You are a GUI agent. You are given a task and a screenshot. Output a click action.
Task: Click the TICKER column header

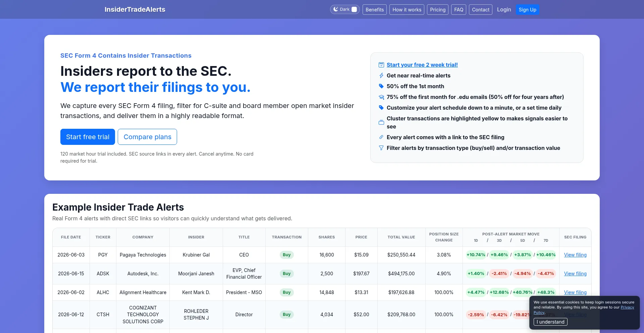pyautogui.click(x=103, y=237)
